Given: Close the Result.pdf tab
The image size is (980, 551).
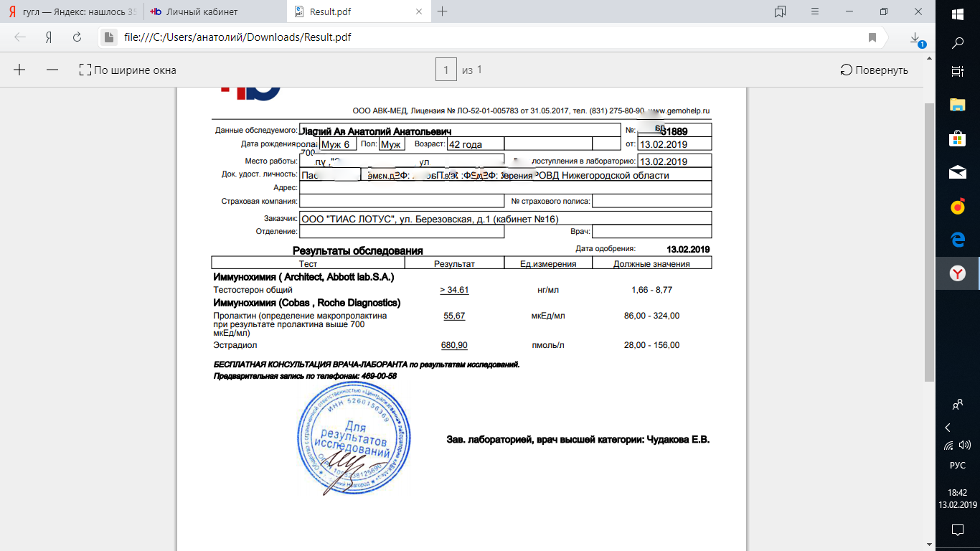Looking at the screenshot, I should click(420, 11).
